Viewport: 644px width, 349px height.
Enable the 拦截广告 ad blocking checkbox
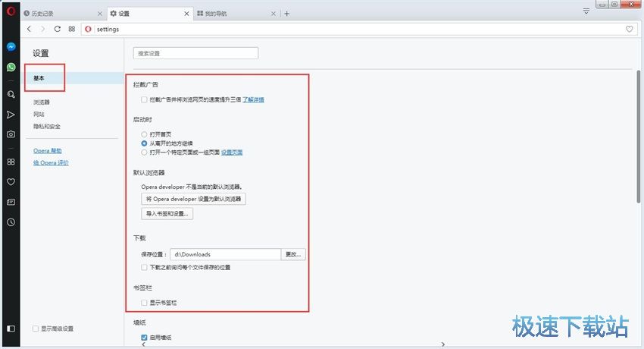[x=144, y=99]
